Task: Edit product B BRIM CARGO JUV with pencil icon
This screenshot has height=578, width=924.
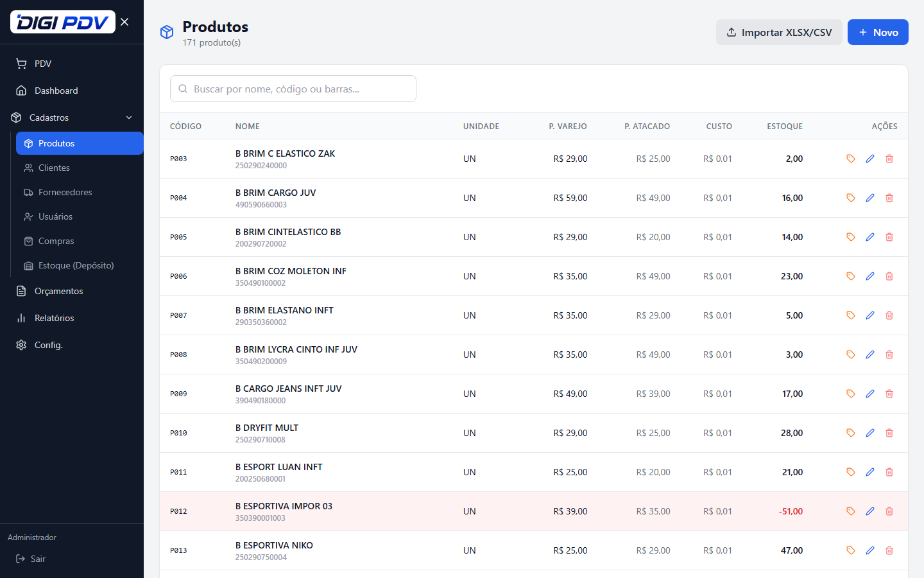Action: [870, 198]
